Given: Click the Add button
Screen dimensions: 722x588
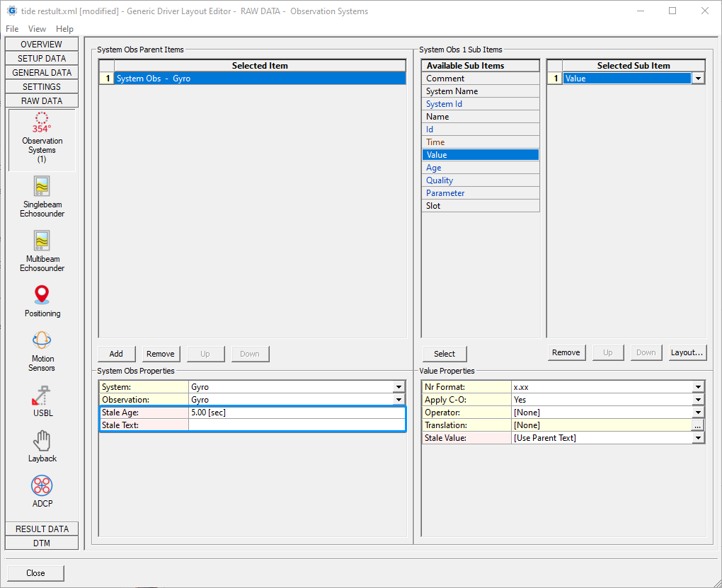Looking at the screenshot, I should pos(116,354).
